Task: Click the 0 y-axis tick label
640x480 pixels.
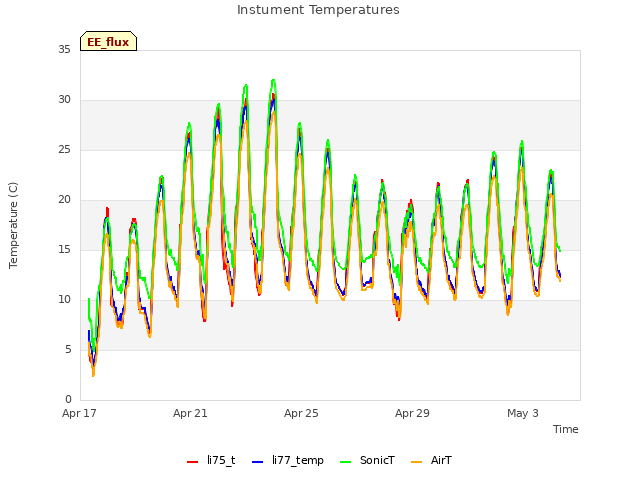Action: click(x=68, y=399)
